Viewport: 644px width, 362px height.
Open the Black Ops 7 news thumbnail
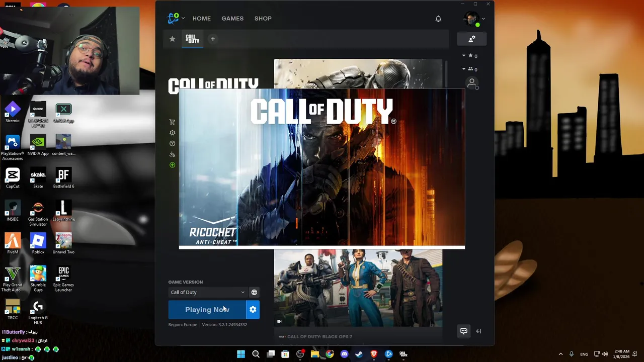(358, 288)
